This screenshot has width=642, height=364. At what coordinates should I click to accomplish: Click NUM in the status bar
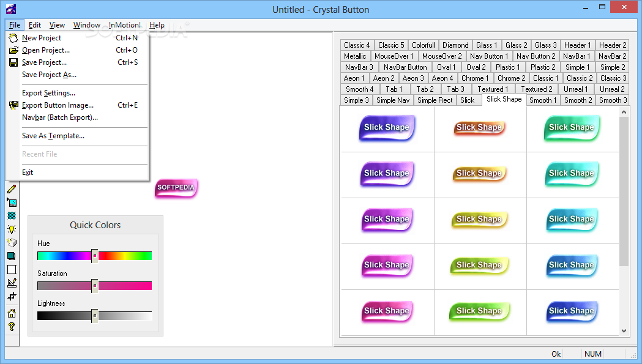[x=593, y=354]
